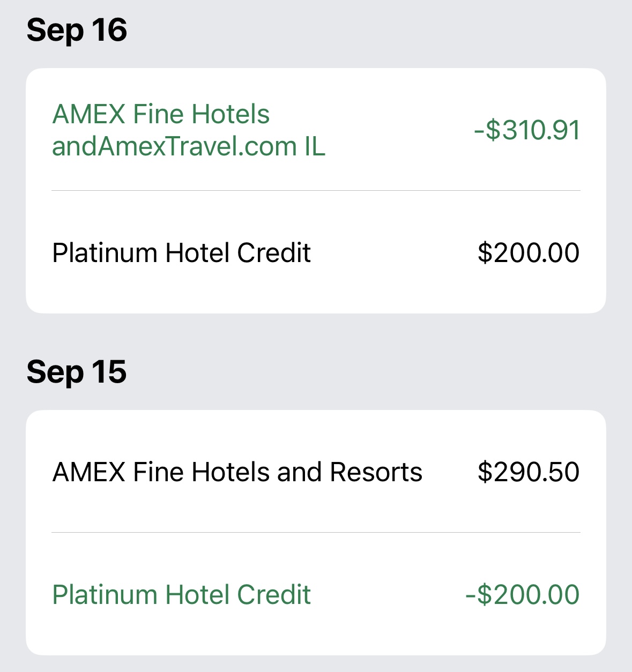Image resolution: width=632 pixels, height=672 pixels.
Task: Open the AMEX Fine Hotels and Resorts charge
Action: pyautogui.click(x=237, y=472)
